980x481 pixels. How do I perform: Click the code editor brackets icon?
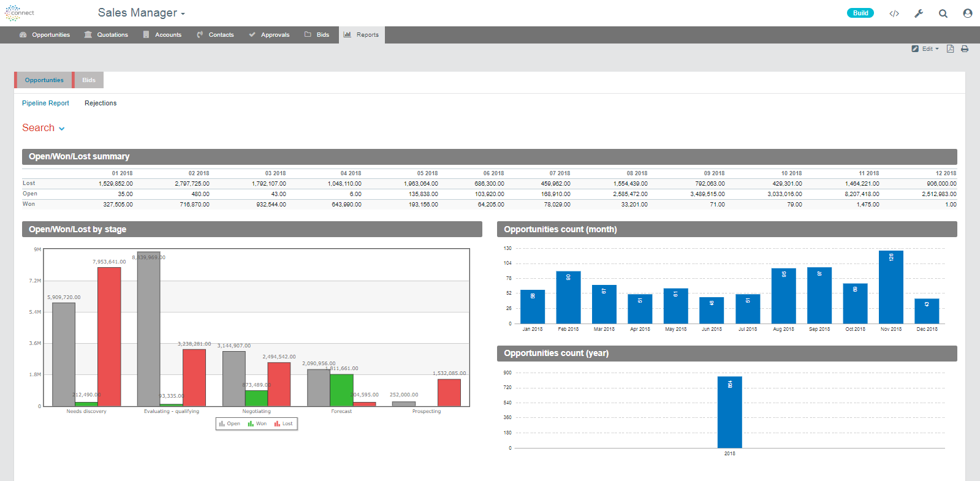point(894,13)
